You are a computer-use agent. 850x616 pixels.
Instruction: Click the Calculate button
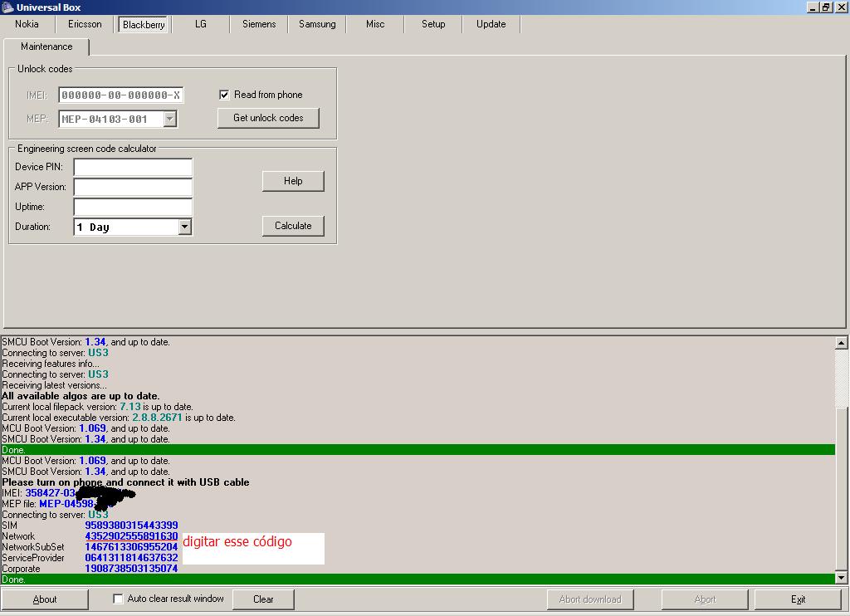[x=293, y=226]
